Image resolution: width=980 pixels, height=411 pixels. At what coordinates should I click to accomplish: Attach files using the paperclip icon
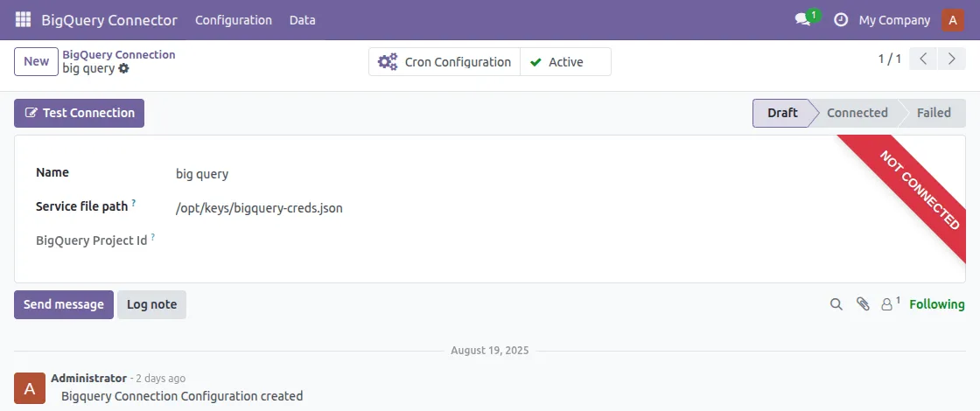(863, 304)
